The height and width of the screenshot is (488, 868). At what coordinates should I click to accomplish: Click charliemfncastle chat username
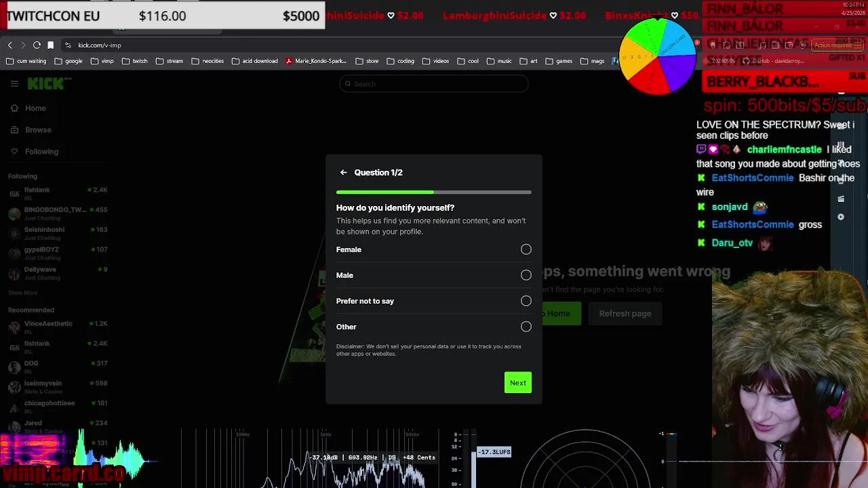coord(784,150)
